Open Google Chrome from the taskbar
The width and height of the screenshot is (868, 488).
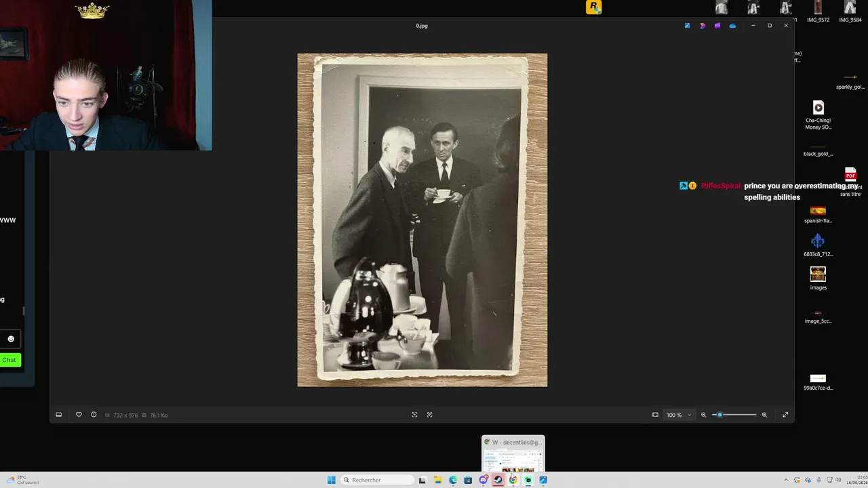pos(513,480)
